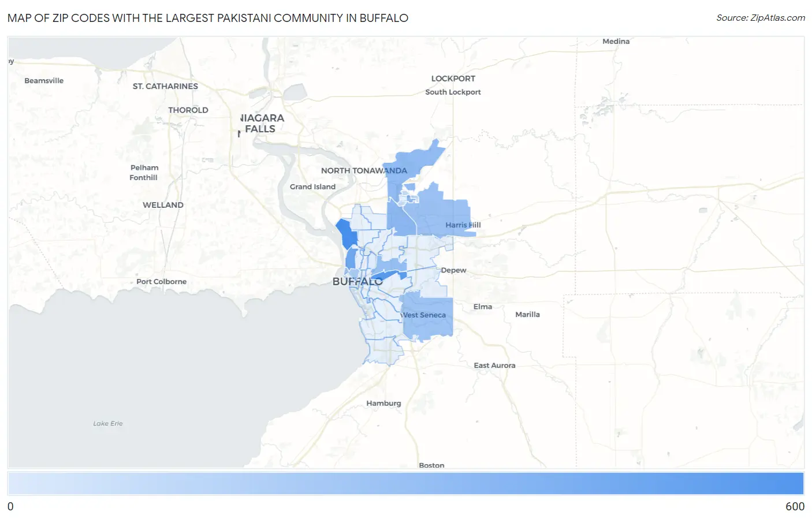Click the Beamsville label
The image size is (812, 519).
pyautogui.click(x=44, y=80)
